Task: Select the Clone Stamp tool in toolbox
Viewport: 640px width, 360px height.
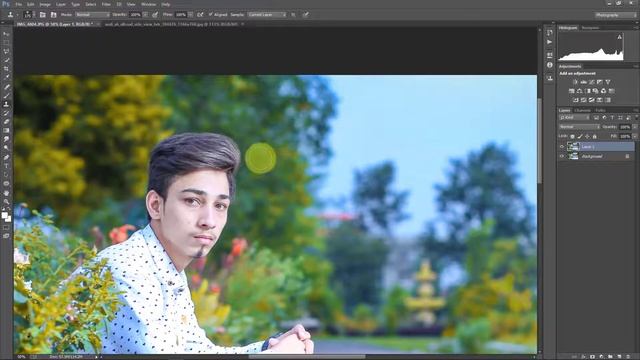Action: click(x=6, y=104)
